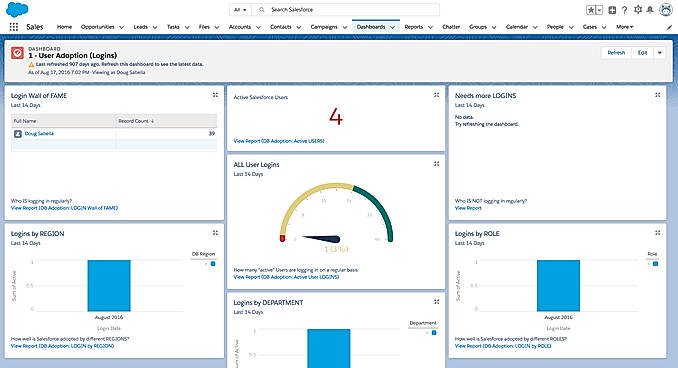
Task: Open the App Launcher grid icon
Action: [x=14, y=27]
